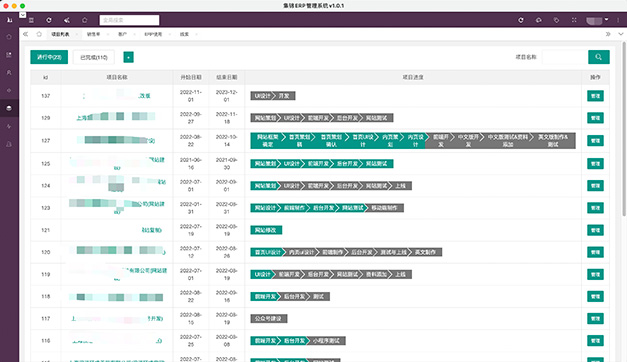Open the user avatar dropdown arrow

point(607,19)
